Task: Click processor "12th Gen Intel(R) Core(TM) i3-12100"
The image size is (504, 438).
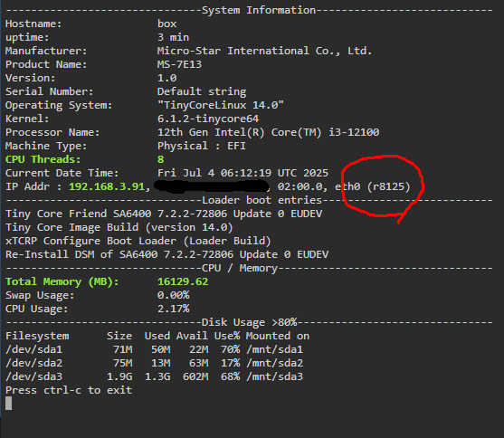Action: pyautogui.click(x=268, y=132)
